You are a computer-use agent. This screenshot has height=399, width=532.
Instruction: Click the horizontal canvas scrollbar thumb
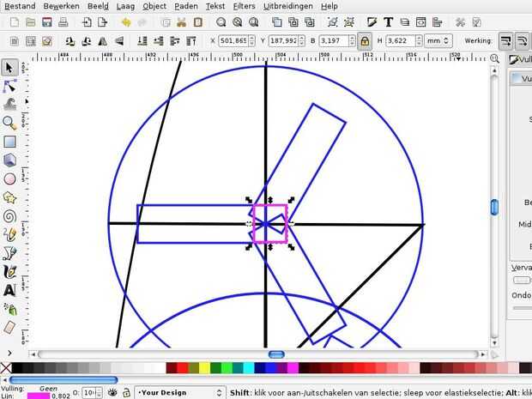tap(276, 354)
